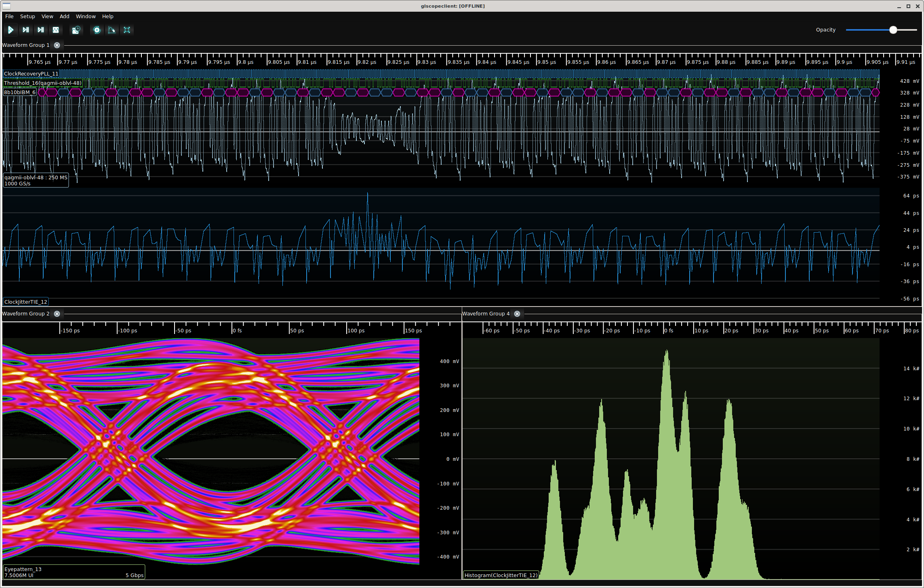The width and height of the screenshot is (924, 588).
Task: Click the 64 ps jitter axis label
Action: coord(911,196)
